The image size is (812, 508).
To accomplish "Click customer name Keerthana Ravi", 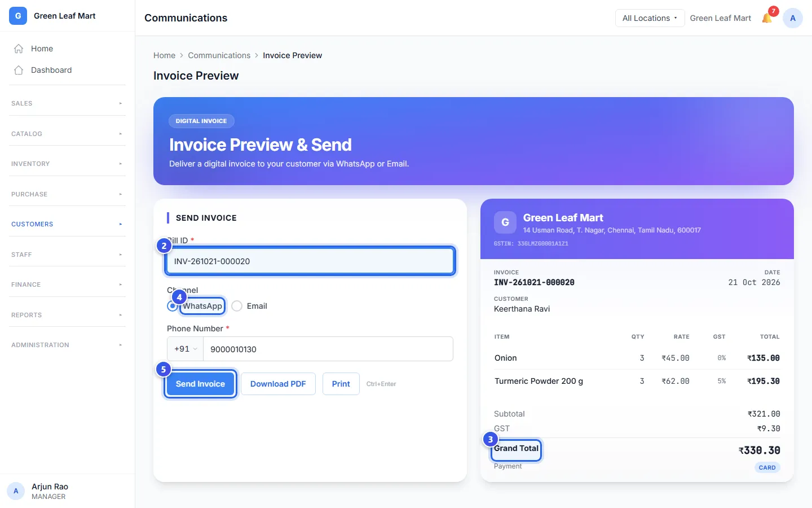I will [522, 309].
